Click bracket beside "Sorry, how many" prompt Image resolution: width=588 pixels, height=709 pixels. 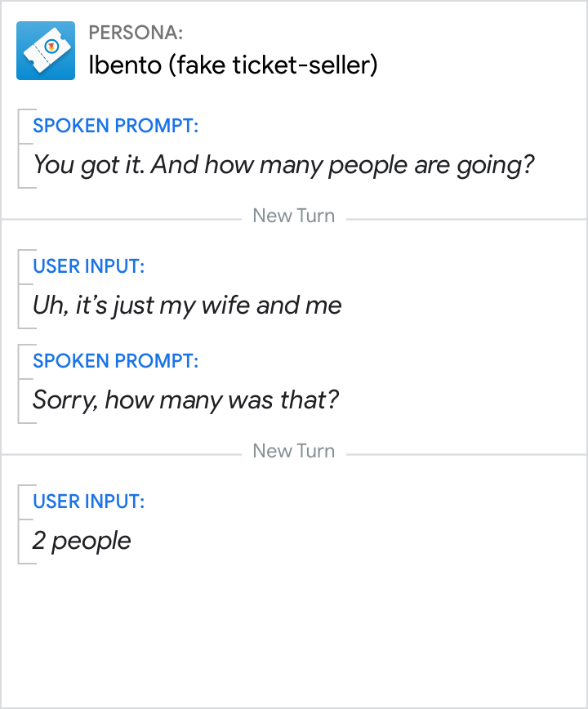coord(21,384)
